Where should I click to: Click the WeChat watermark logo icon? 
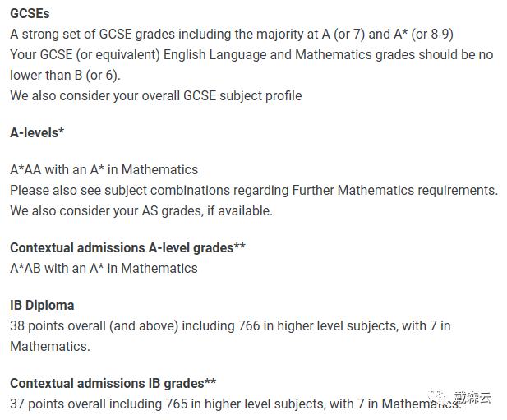point(438,397)
